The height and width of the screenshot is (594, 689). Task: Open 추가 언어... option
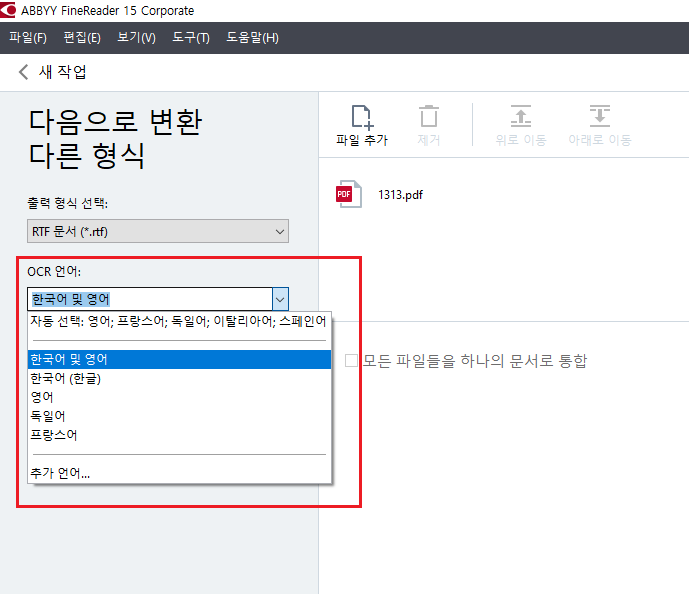pos(179,473)
